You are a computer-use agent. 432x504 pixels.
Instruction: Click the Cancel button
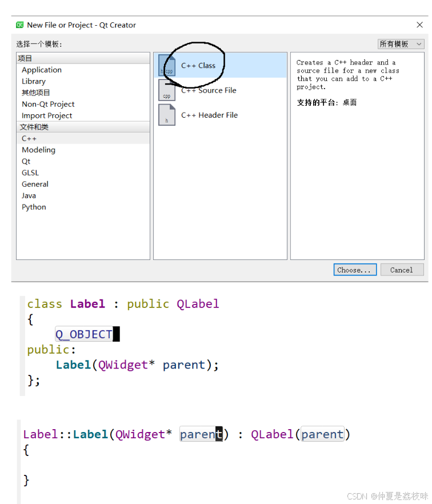[402, 270]
